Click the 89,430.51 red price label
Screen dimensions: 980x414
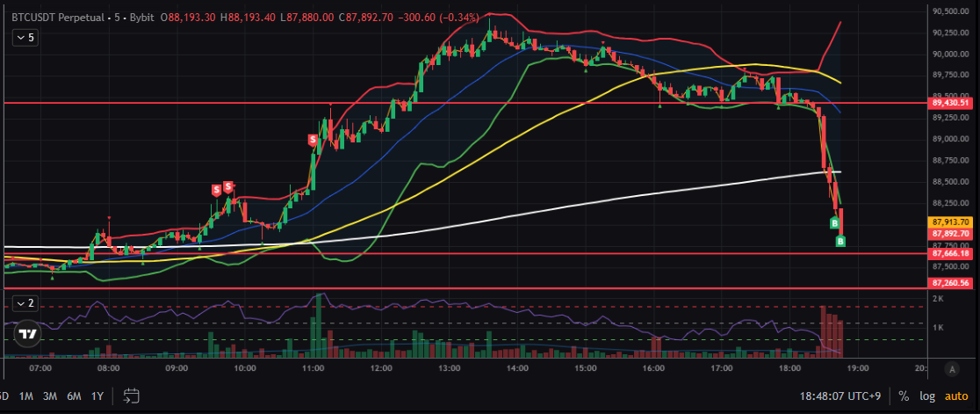(x=951, y=103)
